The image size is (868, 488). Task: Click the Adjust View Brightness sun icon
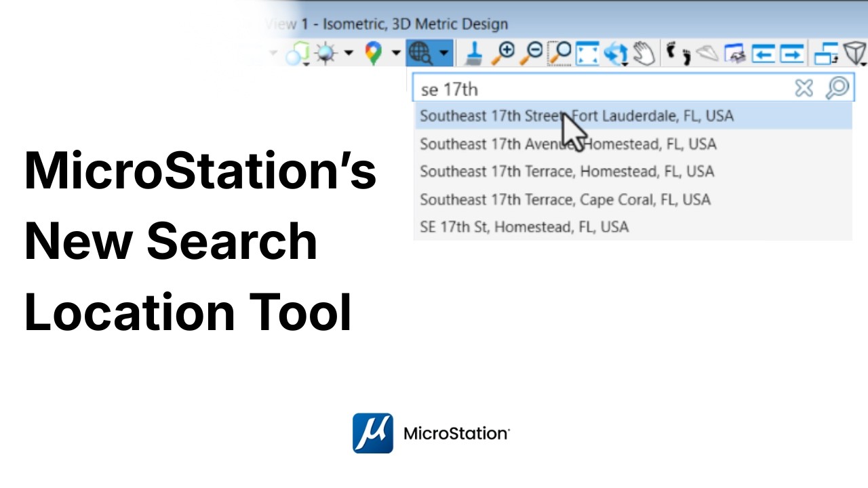click(x=326, y=53)
